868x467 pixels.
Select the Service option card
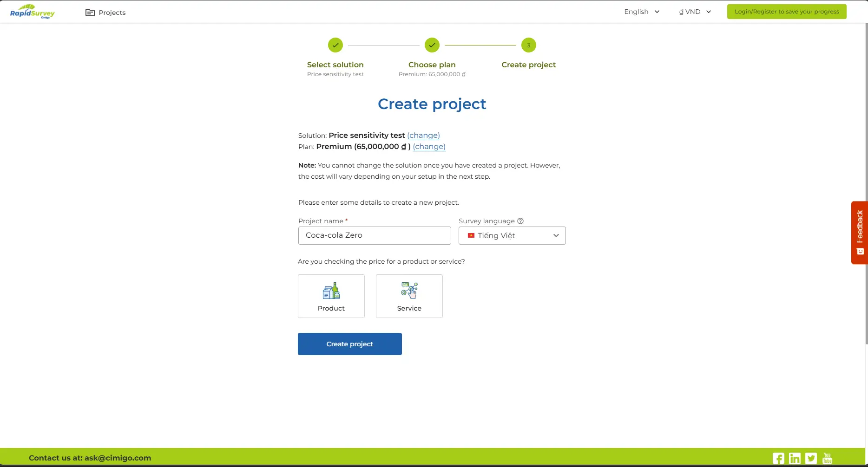coord(409,296)
